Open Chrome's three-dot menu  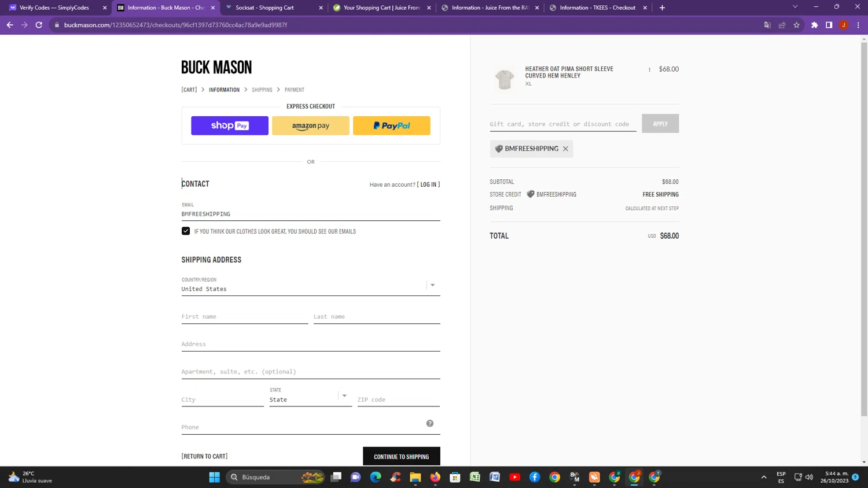858,25
